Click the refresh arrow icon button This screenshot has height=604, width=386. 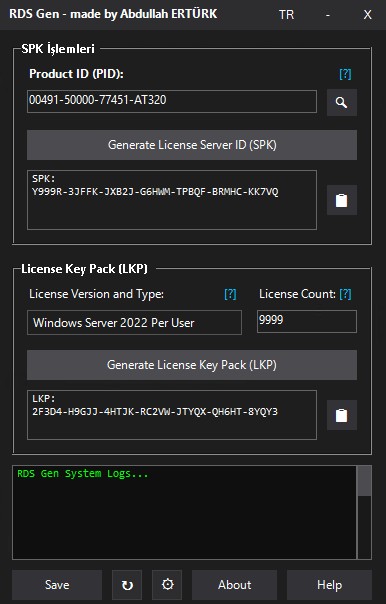click(x=127, y=585)
